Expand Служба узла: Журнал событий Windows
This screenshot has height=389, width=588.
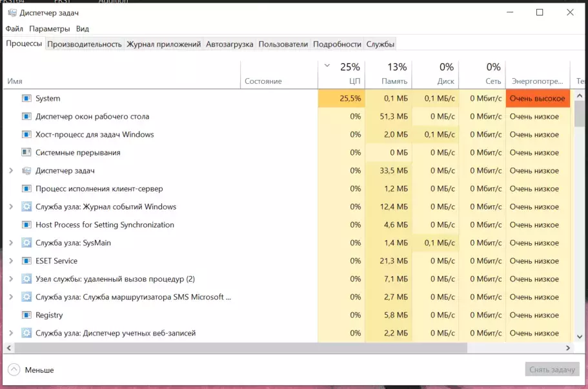(x=11, y=206)
